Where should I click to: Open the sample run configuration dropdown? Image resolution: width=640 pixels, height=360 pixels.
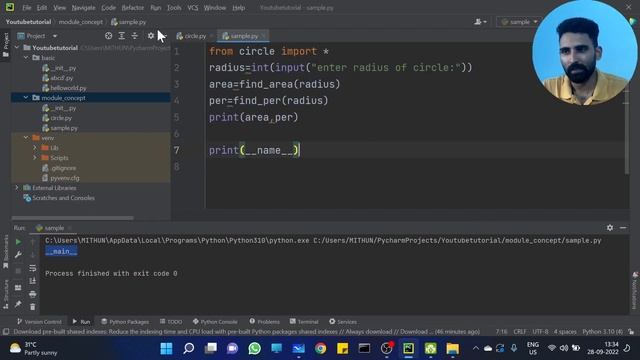click(519, 22)
